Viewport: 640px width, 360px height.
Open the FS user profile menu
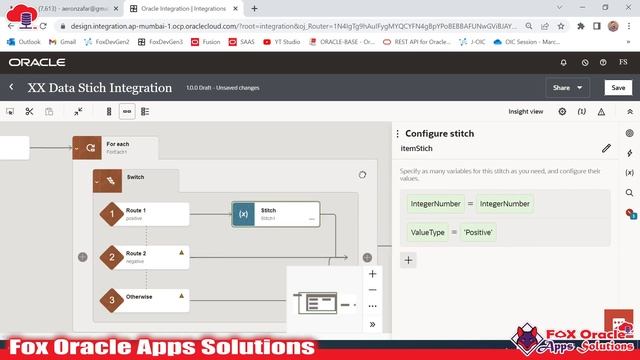point(623,62)
